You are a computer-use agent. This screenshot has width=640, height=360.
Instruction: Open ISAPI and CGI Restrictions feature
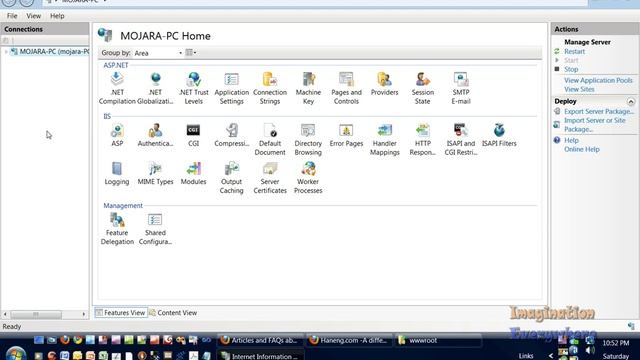pos(461,139)
